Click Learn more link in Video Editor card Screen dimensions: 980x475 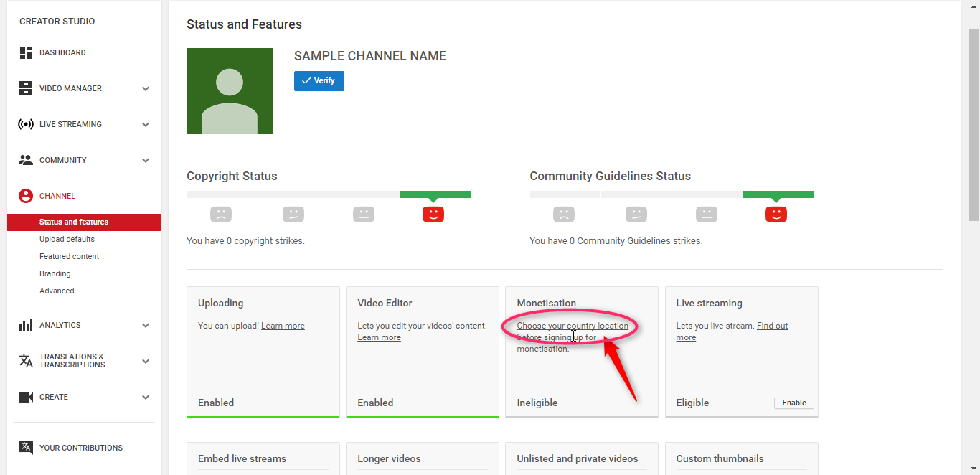(x=379, y=337)
